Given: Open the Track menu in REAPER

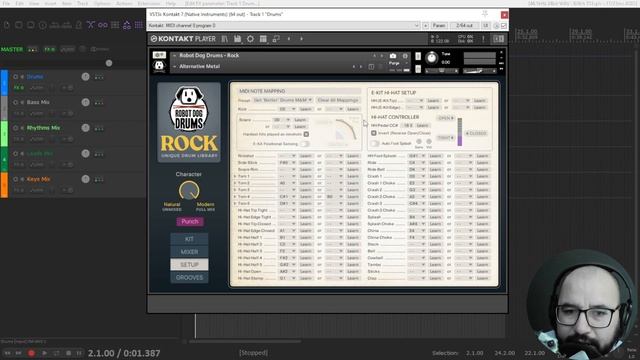Looking at the screenshot, I should [82, 3].
